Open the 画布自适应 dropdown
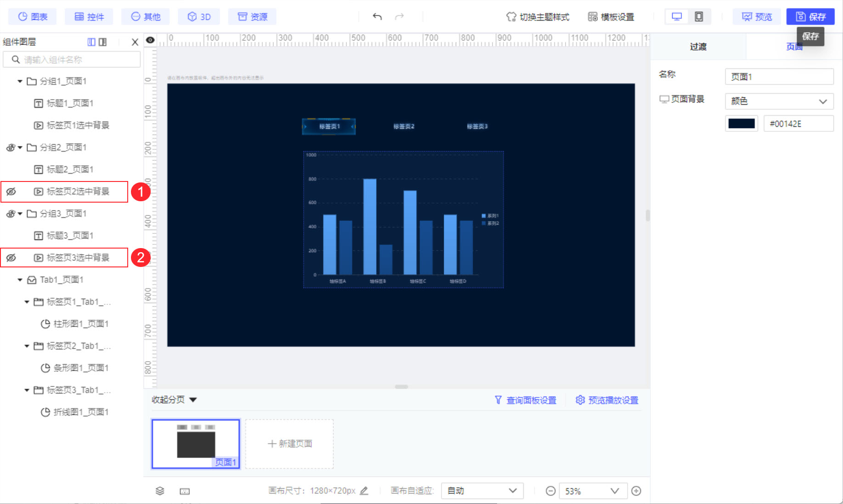Image resolution: width=843 pixels, height=504 pixels. click(482, 491)
